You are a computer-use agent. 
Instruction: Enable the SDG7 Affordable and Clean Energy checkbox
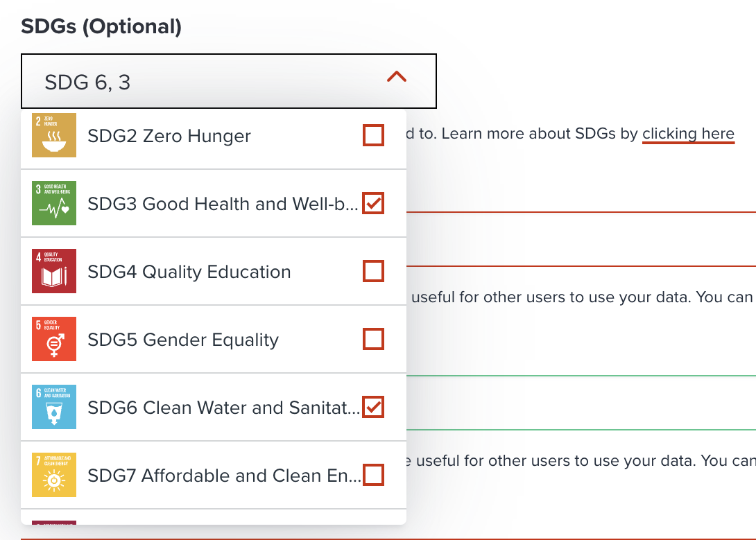click(373, 475)
